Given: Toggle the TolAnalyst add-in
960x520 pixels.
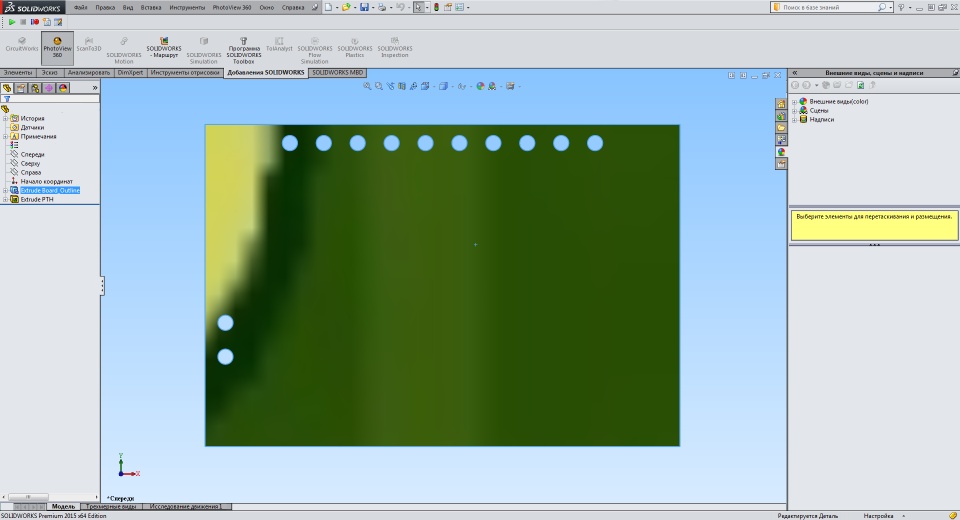Looking at the screenshot, I should [x=279, y=44].
